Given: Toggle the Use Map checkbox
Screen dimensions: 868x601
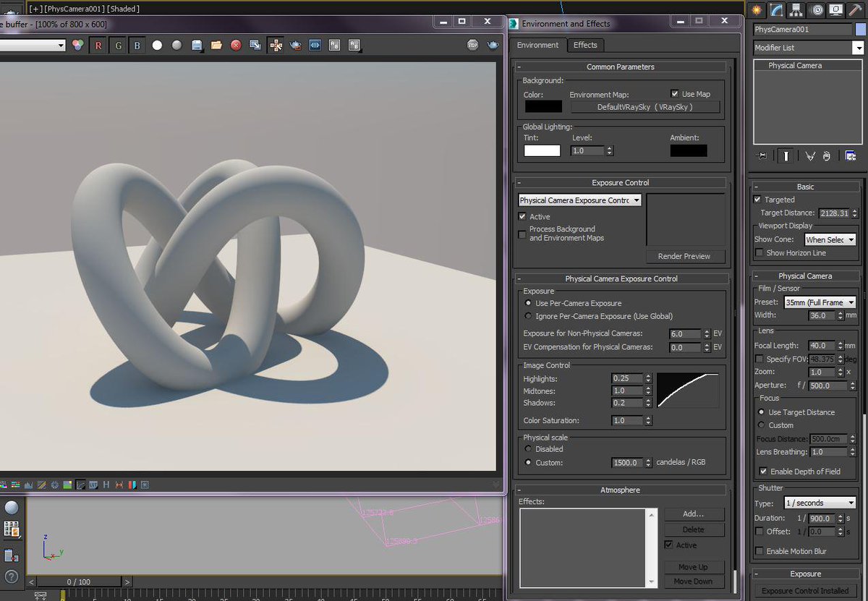Looking at the screenshot, I should (675, 93).
